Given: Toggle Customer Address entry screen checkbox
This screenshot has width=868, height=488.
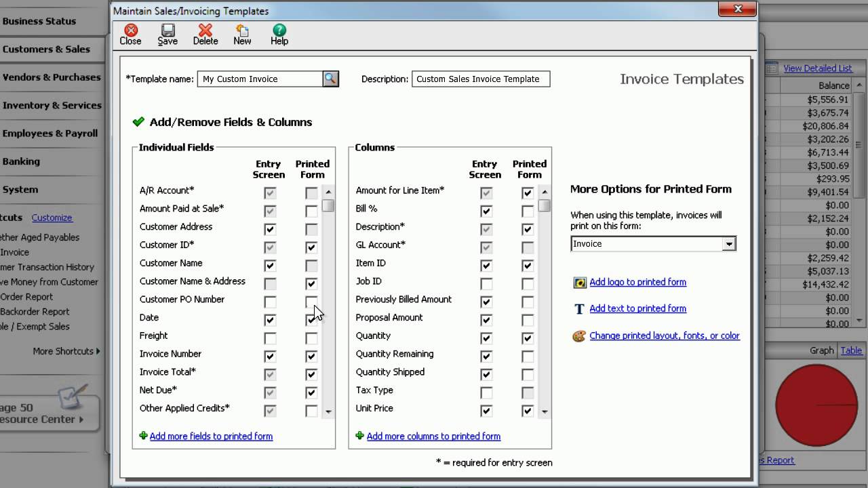Looking at the screenshot, I should tap(270, 229).
